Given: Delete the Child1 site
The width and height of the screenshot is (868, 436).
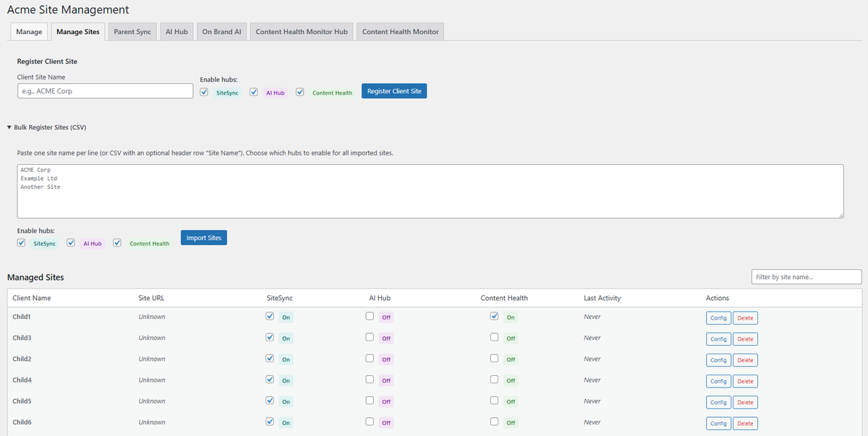Looking at the screenshot, I should [745, 318].
